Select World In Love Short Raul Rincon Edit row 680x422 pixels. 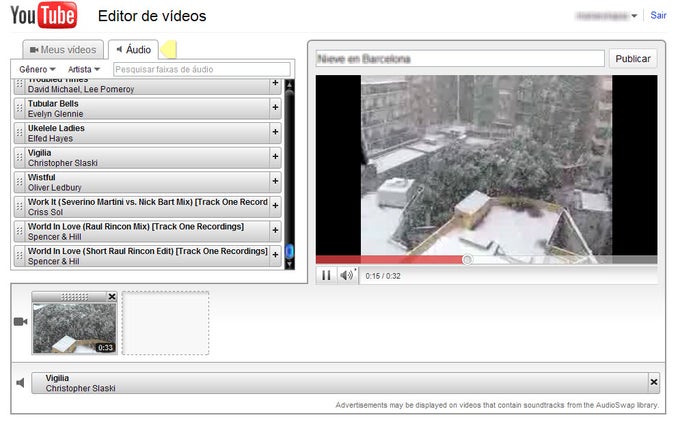click(147, 256)
